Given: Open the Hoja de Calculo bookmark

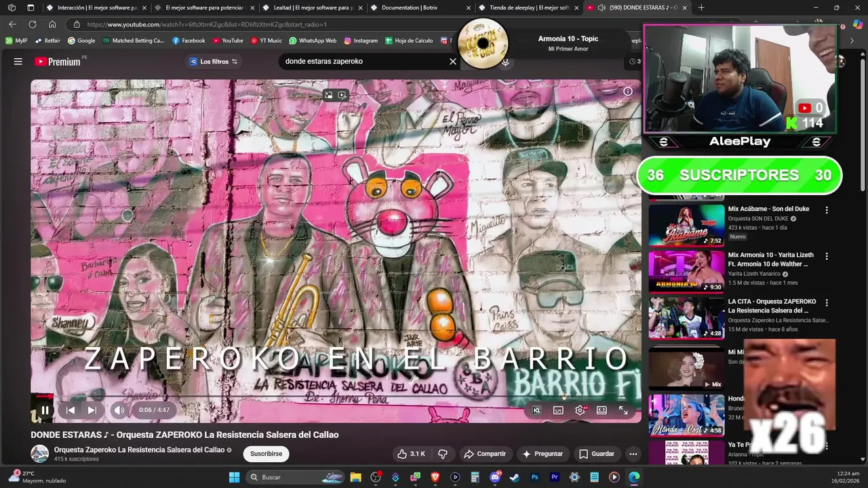Looking at the screenshot, I should [409, 41].
